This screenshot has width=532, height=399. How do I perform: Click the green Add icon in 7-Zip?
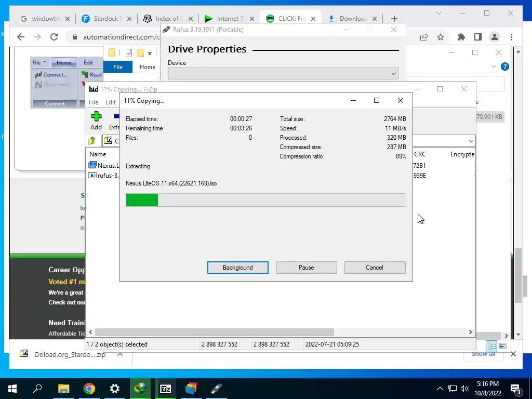pyautogui.click(x=96, y=116)
